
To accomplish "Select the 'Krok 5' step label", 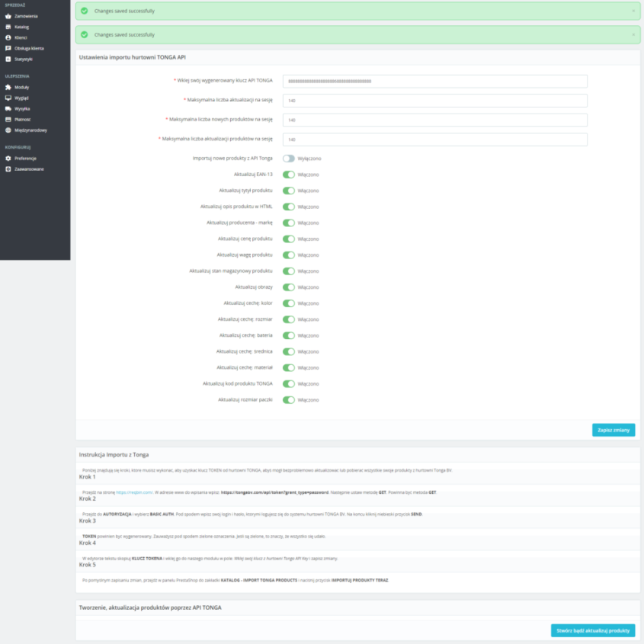I will (87, 565).
